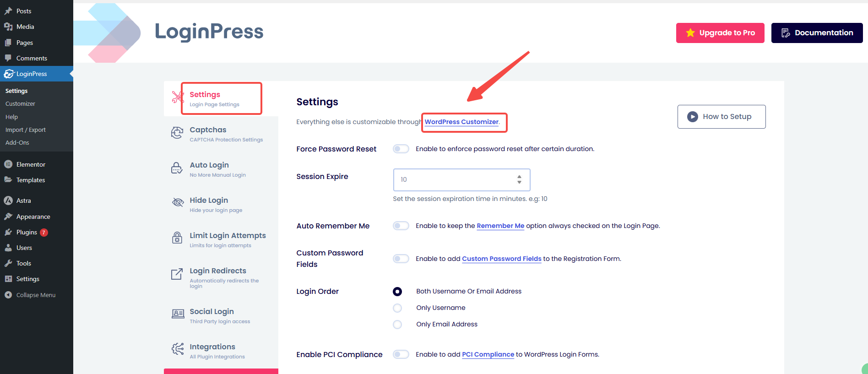Select the Settings wrench icon in LoginPress panel

177,98
